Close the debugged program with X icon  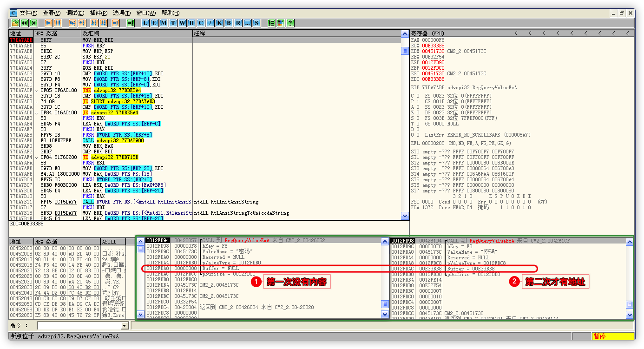[x=33, y=23]
